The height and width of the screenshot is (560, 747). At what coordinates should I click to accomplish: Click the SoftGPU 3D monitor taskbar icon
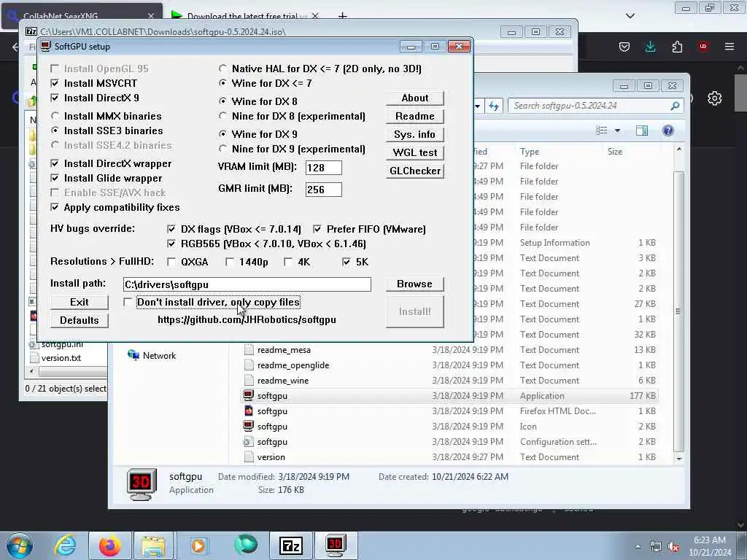[336, 545]
